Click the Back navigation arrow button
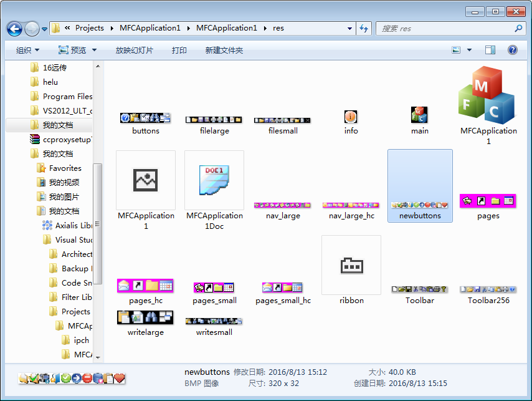Viewport: 532px width, 401px height. [x=15, y=29]
